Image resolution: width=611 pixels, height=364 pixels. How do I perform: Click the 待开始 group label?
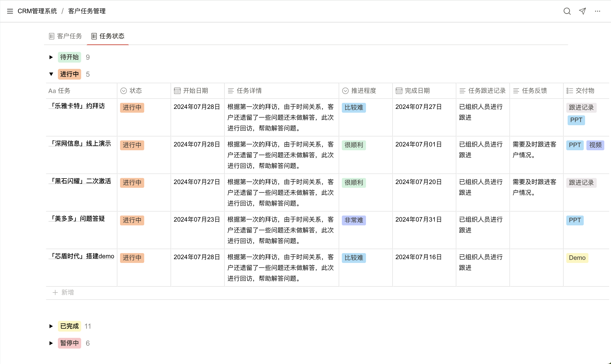pyautogui.click(x=69, y=57)
